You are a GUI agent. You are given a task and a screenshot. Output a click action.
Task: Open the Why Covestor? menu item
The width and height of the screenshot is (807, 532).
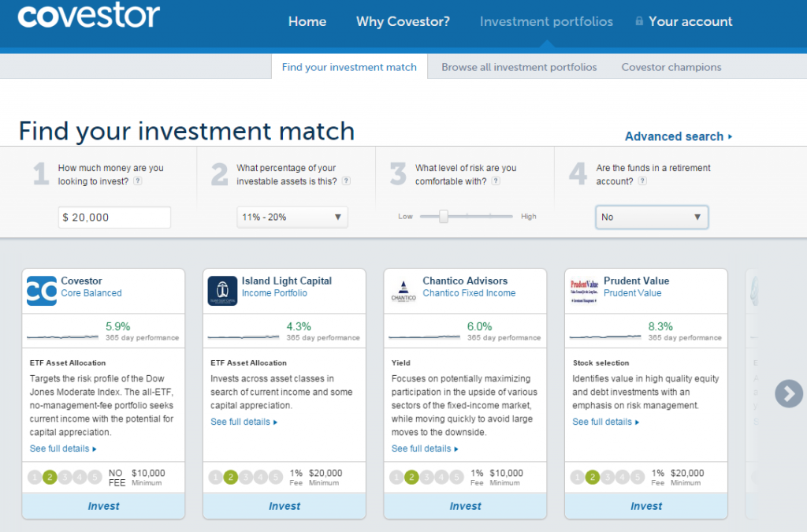point(403,21)
